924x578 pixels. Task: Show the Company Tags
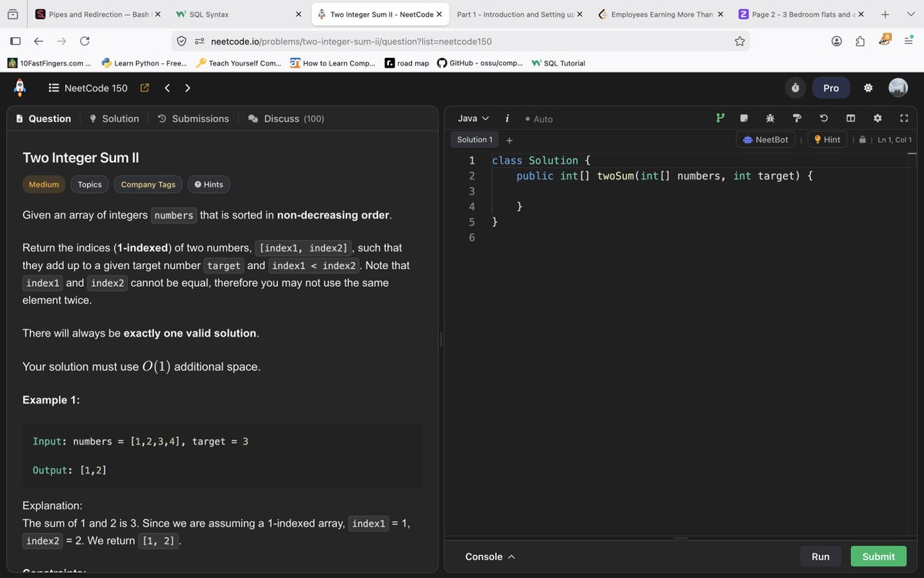148,184
